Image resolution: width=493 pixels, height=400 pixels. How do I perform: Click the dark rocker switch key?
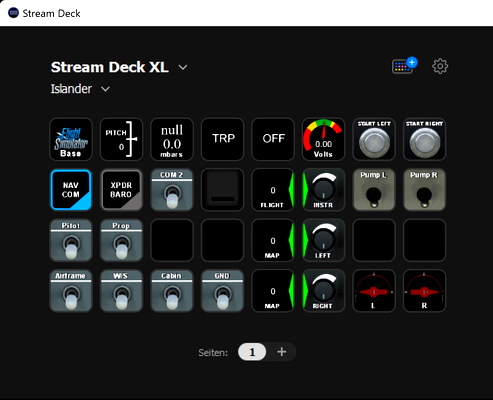[223, 190]
